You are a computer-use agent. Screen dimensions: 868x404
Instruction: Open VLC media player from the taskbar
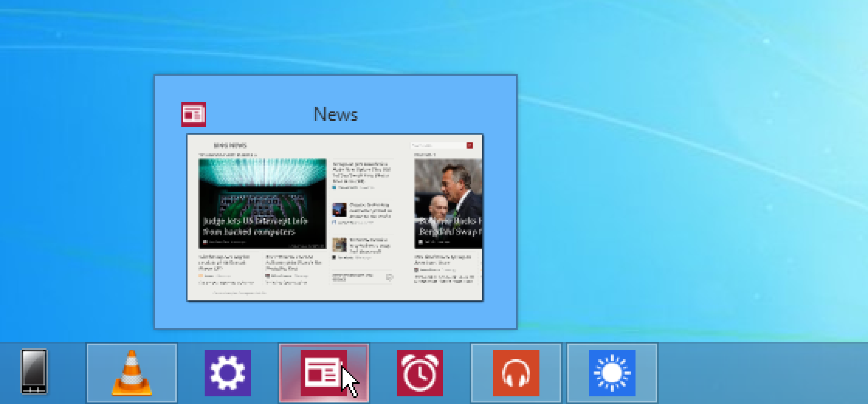131,373
